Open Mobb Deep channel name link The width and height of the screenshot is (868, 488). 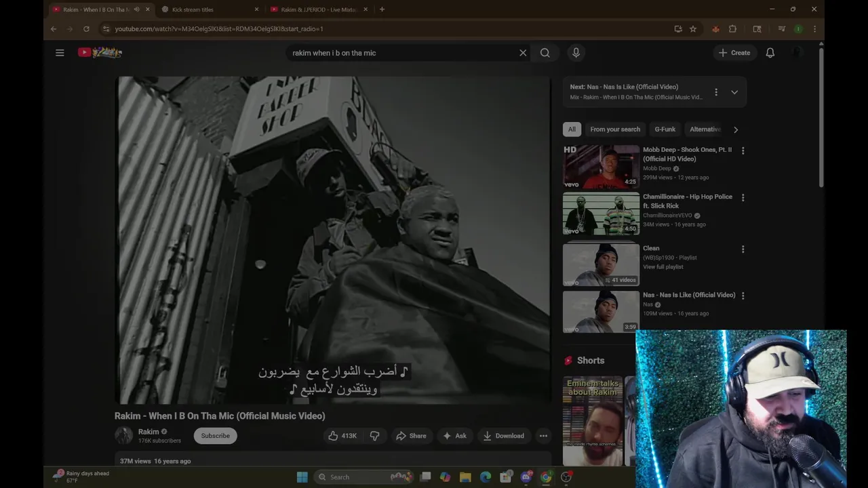[x=656, y=168]
